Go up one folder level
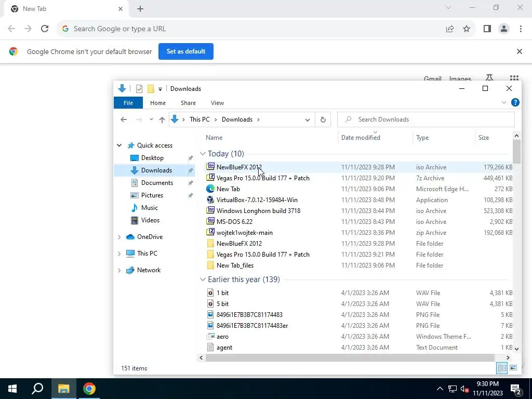Viewport: 532px width, 399px height. coord(162,119)
